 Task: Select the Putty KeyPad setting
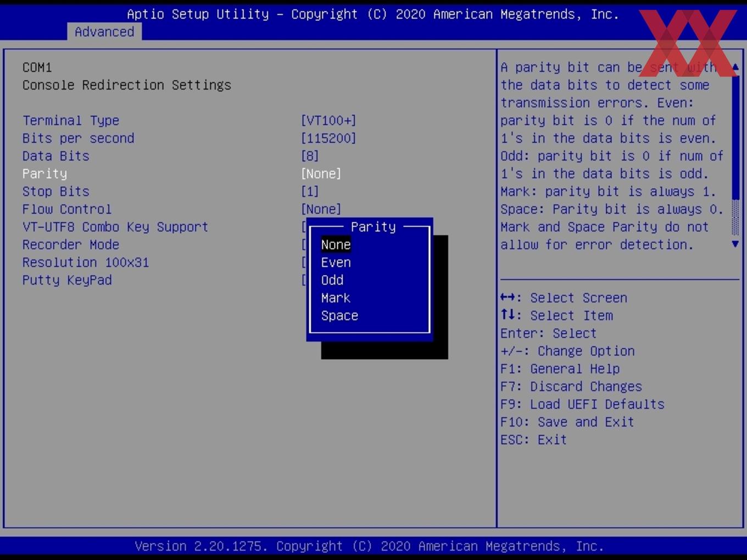(67, 280)
